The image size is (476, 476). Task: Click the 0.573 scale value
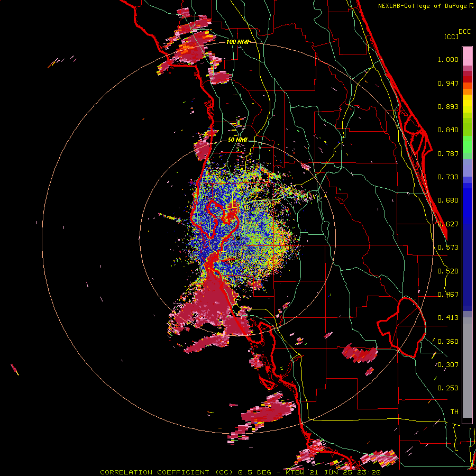448,248
